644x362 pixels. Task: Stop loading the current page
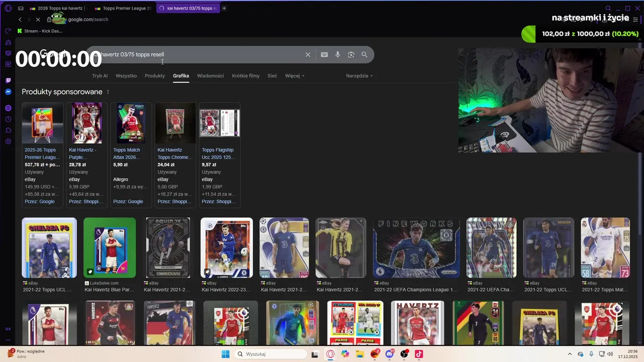[38, 19]
